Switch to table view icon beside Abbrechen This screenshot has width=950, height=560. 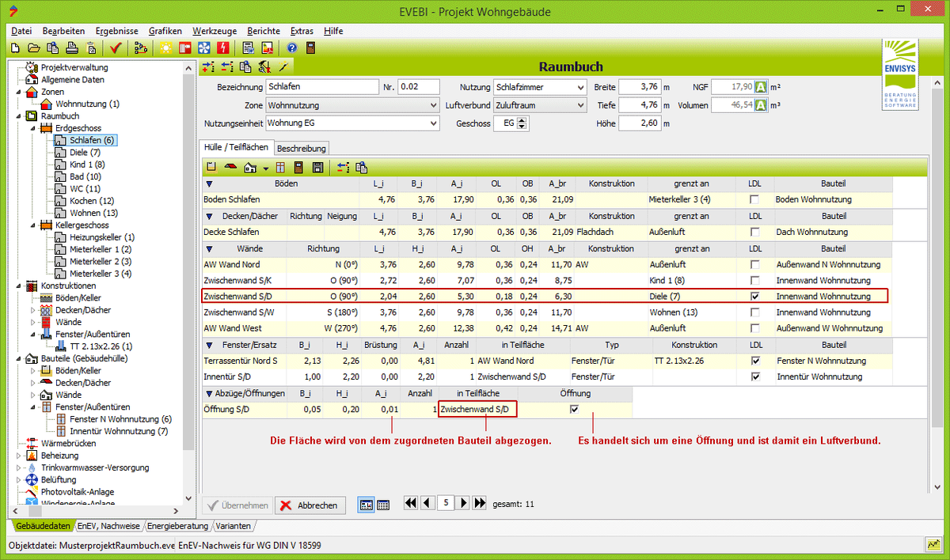[x=383, y=505]
